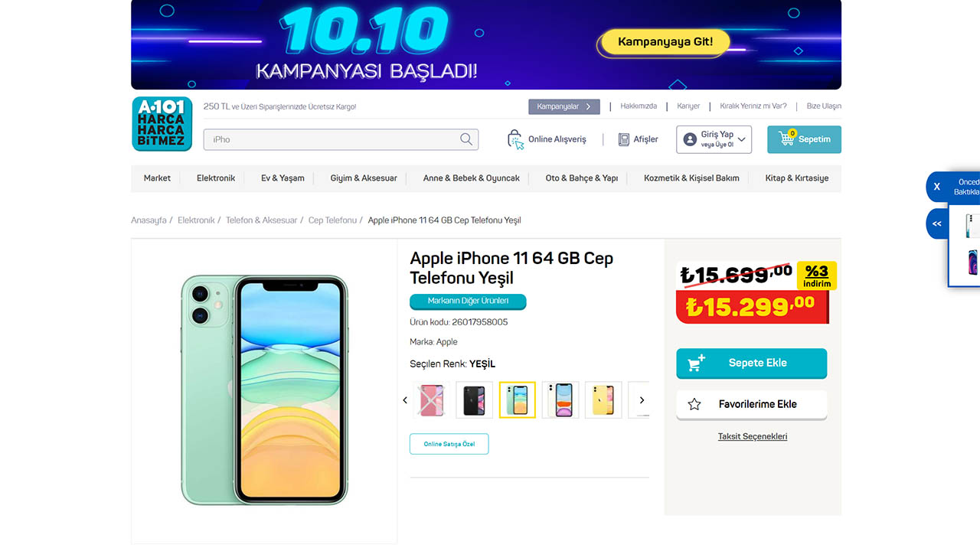The image size is (980, 551).
Task: Open the Sepetim shopping cart
Action: 804,139
